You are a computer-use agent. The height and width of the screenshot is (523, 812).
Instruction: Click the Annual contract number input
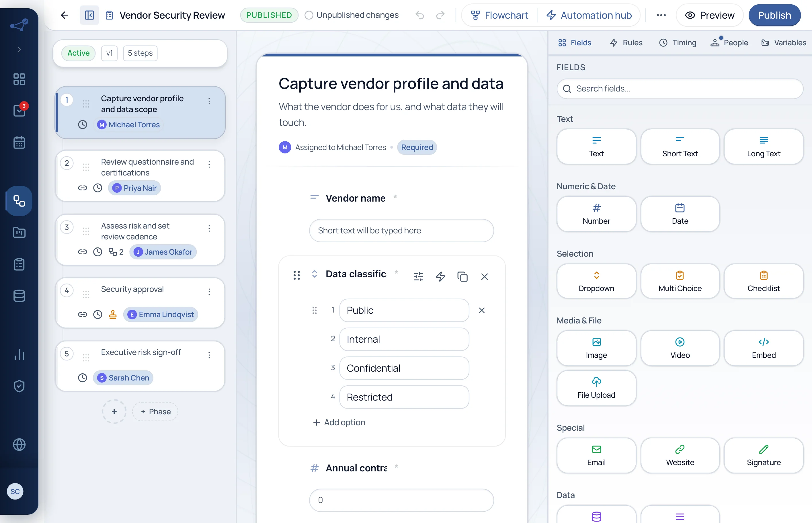point(401,500)
